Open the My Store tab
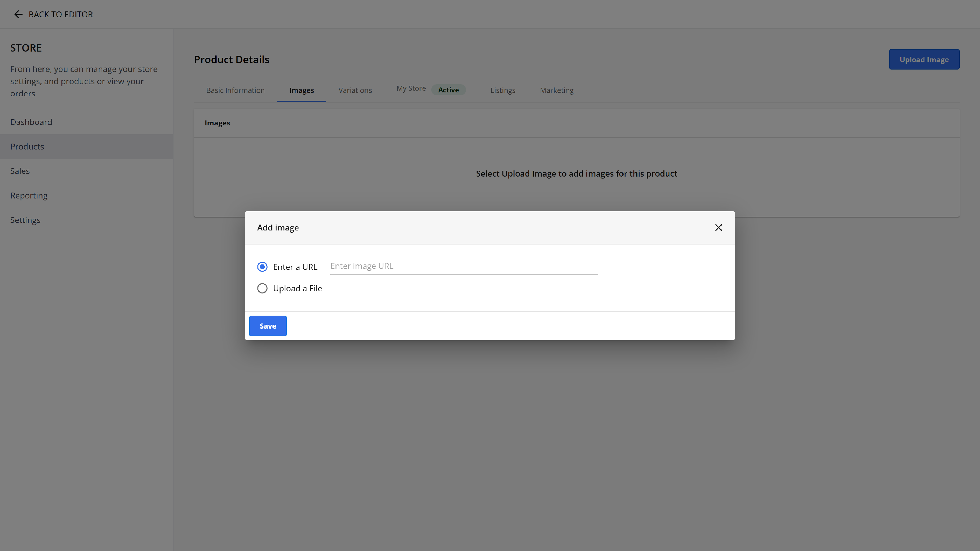This screenshot has width=980, height=551. (411, 88)
